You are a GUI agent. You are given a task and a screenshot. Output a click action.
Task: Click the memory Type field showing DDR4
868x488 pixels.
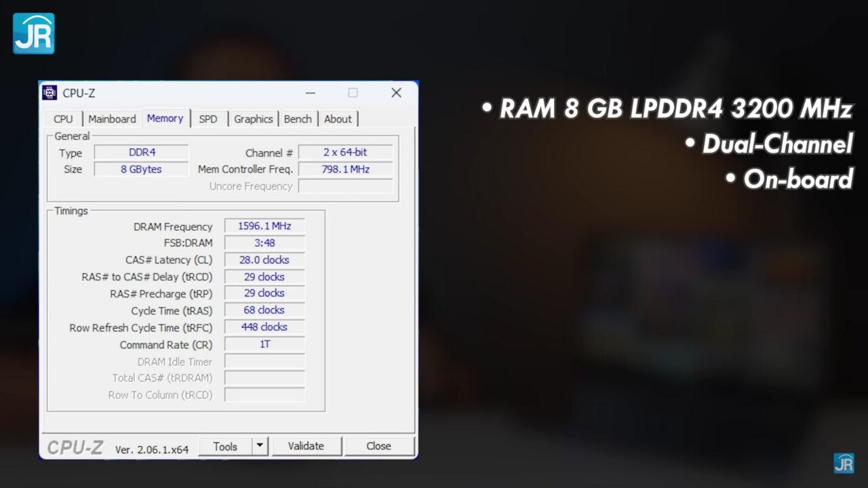[x=142, y=152]
